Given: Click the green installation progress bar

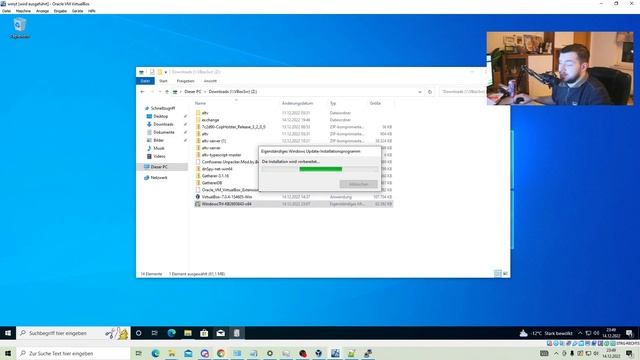Looking at the screenshot, I should [x=320, y=169].
